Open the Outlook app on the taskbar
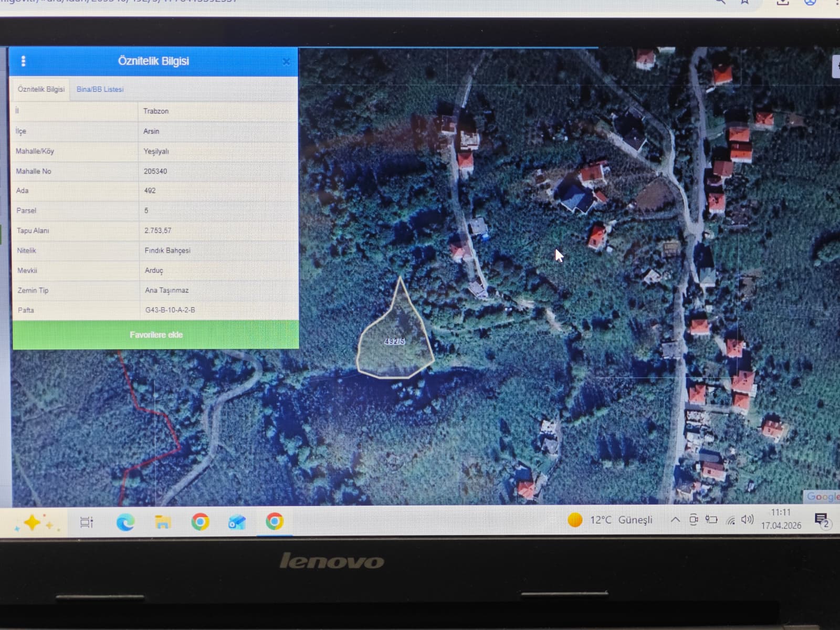This screenshot has width=840, height=630. 237,522
